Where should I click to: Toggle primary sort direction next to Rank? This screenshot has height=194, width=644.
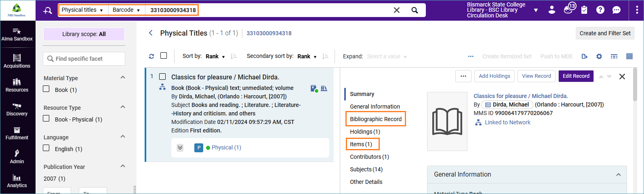pos(234,56)
